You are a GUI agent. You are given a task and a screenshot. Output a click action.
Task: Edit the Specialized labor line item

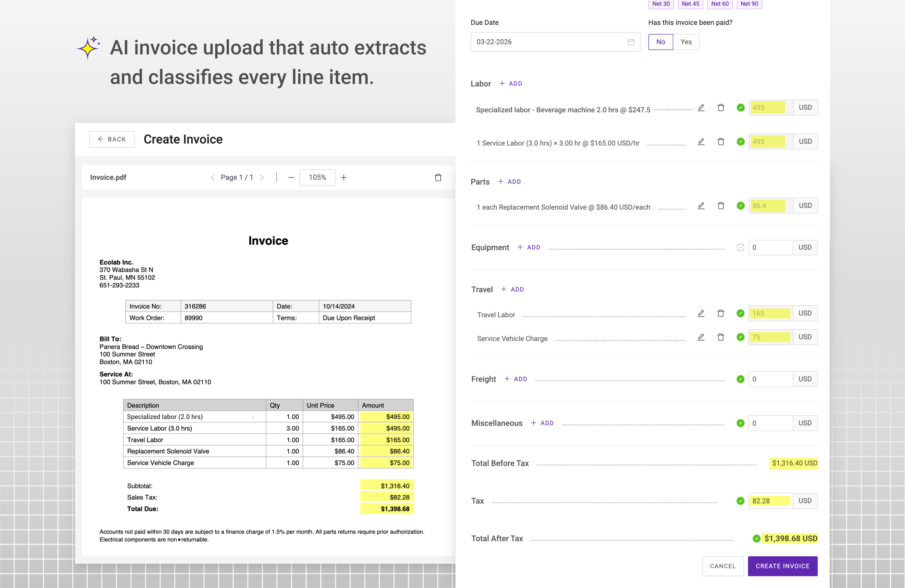[701, 108]
